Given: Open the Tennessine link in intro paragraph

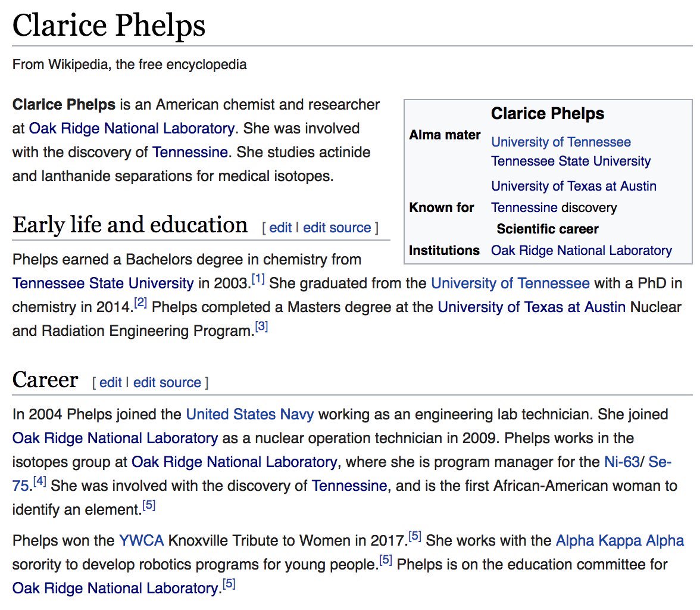Looking at the screenshot, I should coord(190,152).
